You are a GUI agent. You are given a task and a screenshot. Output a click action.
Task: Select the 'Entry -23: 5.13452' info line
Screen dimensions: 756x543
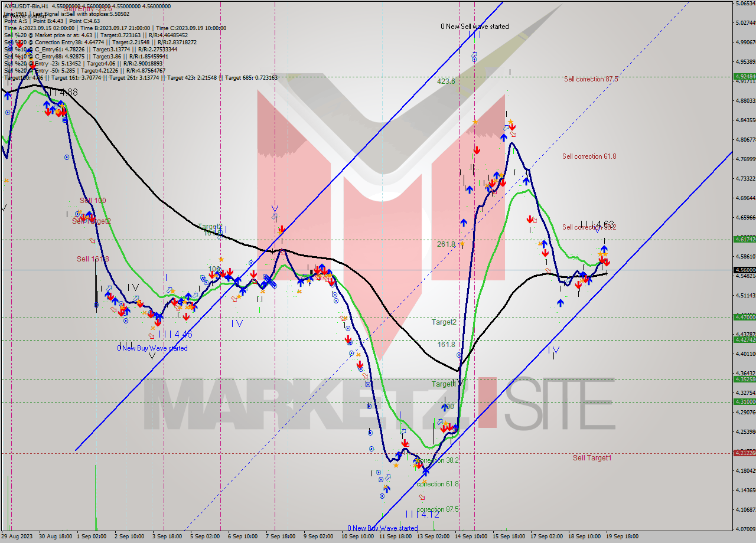click(83, 63)
